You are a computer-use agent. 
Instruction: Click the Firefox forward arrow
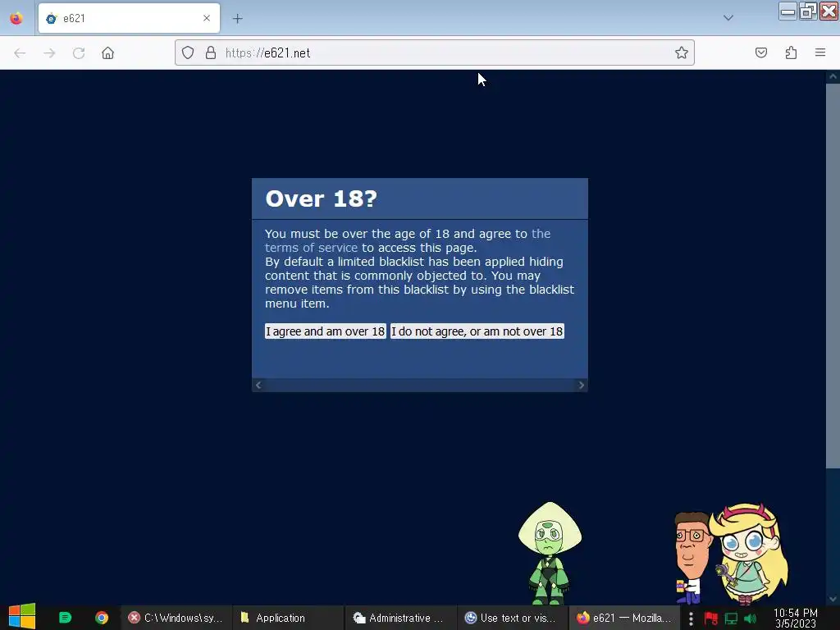pos(49,52)
